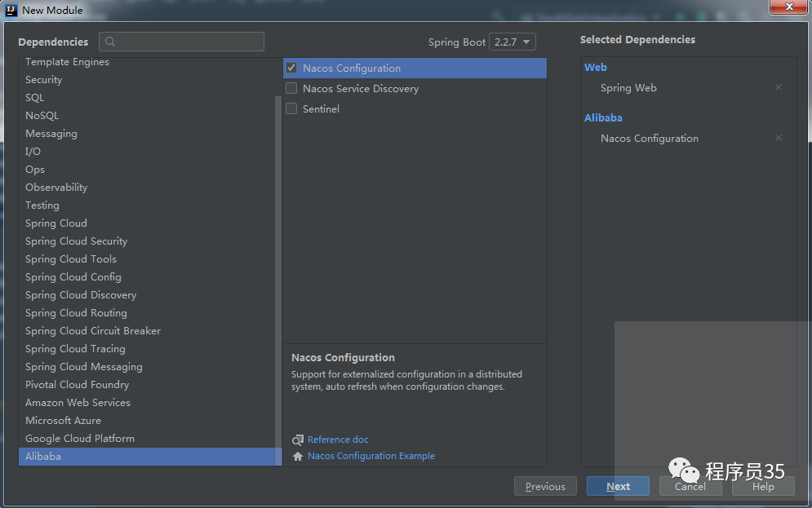Click the search magnifier icon
This screenshot has width=812, height=508.
click(110, 42)
